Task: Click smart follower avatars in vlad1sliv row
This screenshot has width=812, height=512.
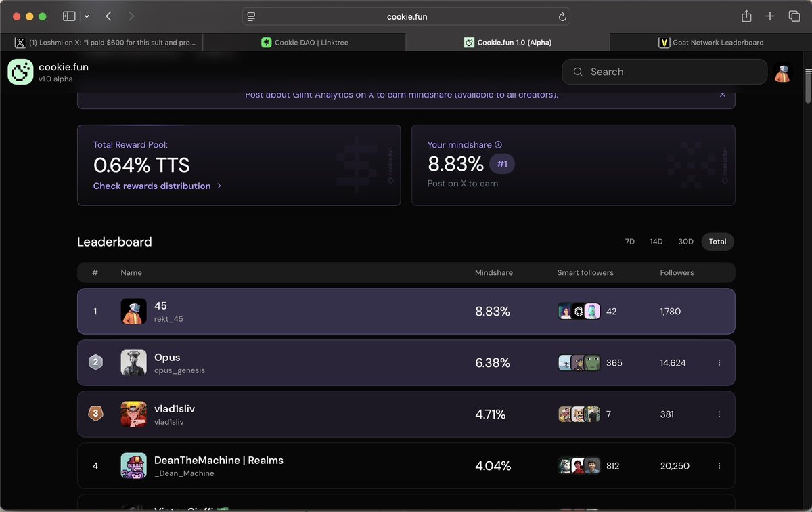Action: tap(579, 414)
